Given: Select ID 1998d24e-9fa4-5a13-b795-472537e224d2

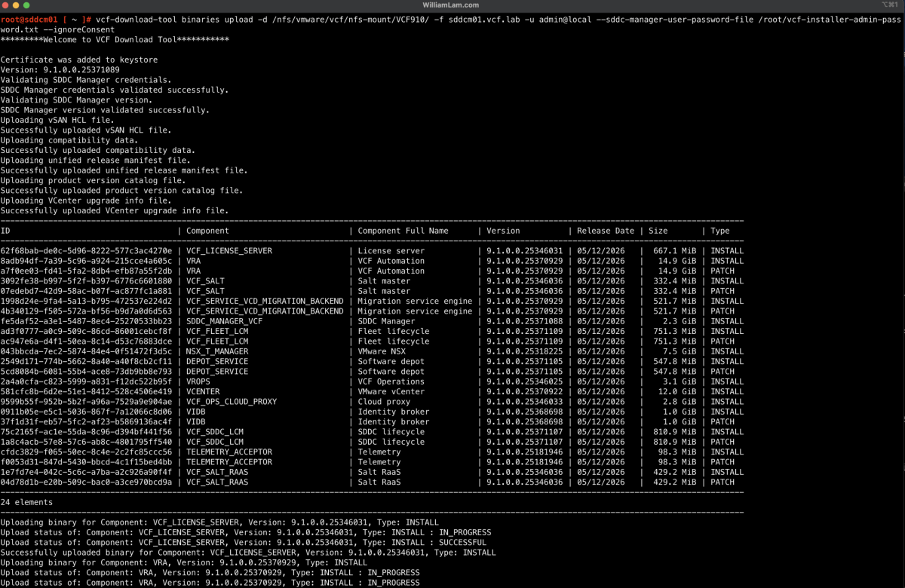Looking at the screenshot, I should (x=86, y=301).
